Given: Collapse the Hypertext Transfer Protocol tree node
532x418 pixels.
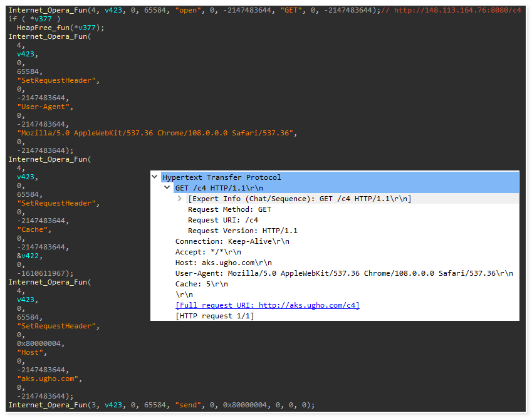Looking at the screenshot, I should click(x=155, y=177).
